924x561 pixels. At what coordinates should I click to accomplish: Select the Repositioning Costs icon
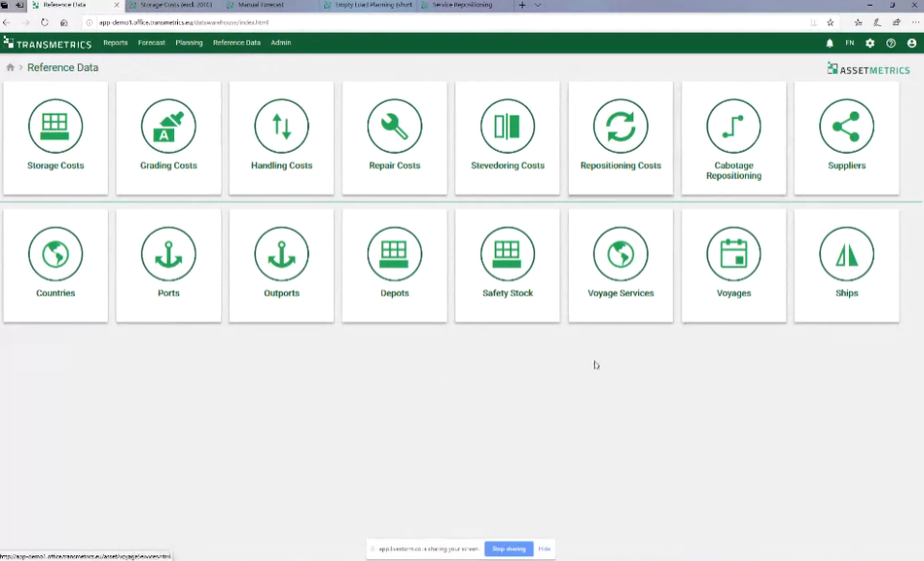pos(621,125)
